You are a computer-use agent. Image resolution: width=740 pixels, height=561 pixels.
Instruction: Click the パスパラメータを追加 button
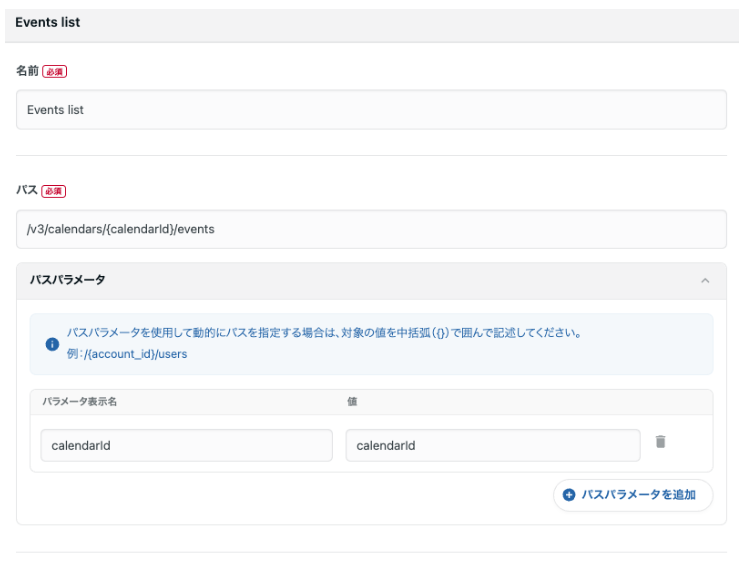coord(632,495)
